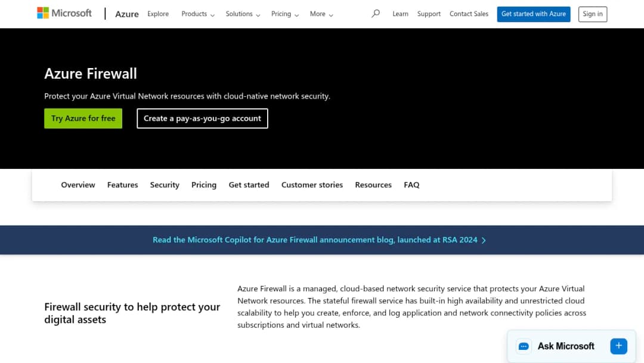This screenshot has height=363, width=644.
Task: Click the Azure Firewall heading
Action: coord(91,73)
